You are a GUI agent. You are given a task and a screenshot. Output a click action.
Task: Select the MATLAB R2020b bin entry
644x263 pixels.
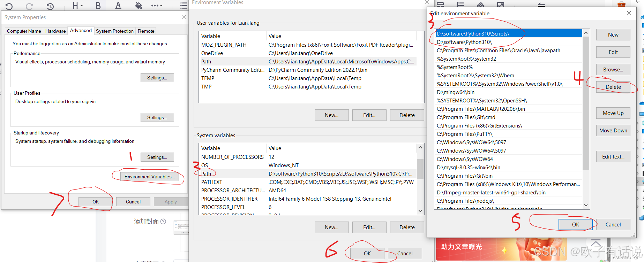coord(509,109)
